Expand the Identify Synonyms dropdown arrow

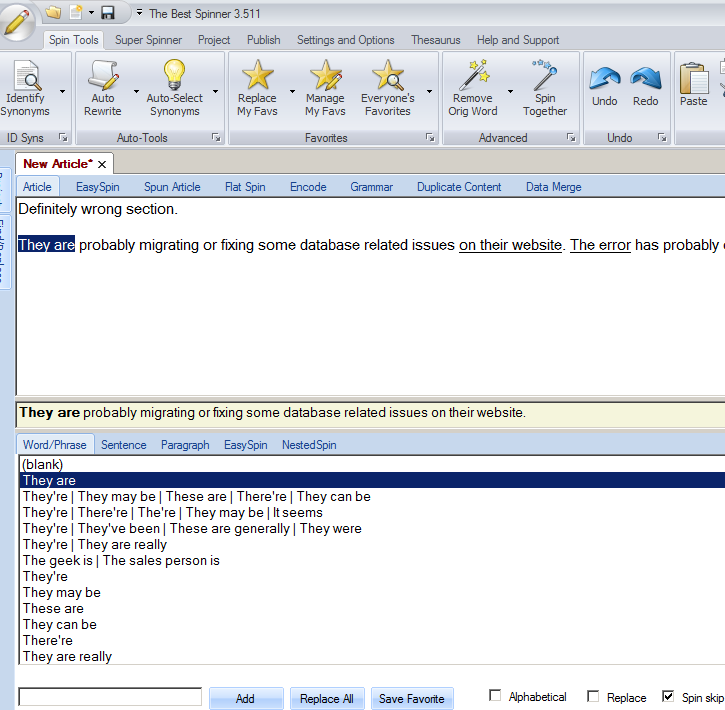(62, 92)
